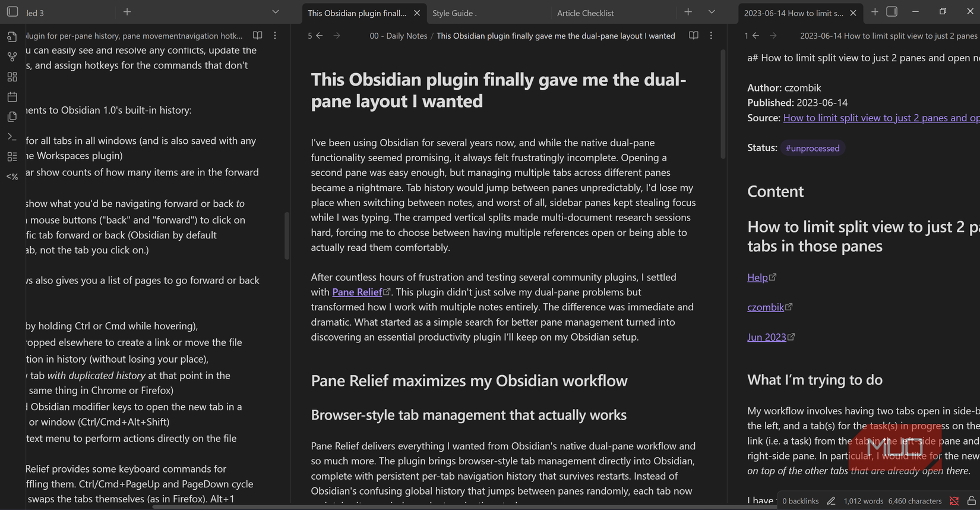Click the unlock padlock status bar icon
Screen dimensions: 980x510
972,501
